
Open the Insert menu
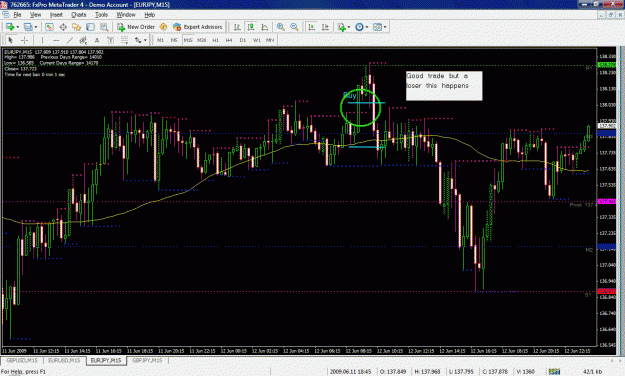[x=56, y=15]
